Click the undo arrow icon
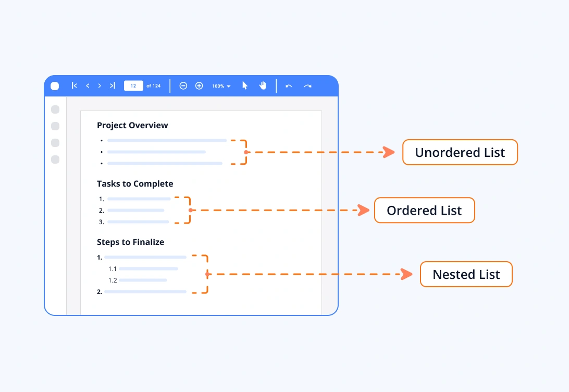Screen dimensions: 569x392 click(289, 85)
